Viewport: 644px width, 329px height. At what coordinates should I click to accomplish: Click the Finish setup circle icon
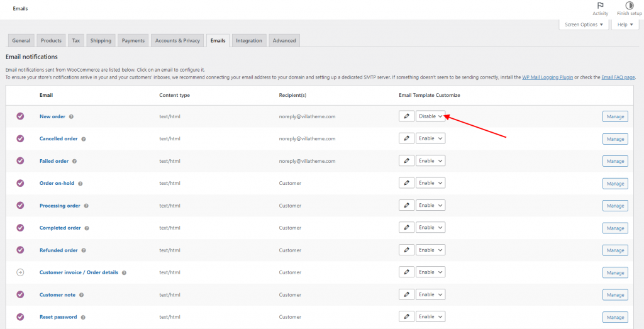[630, 6]
